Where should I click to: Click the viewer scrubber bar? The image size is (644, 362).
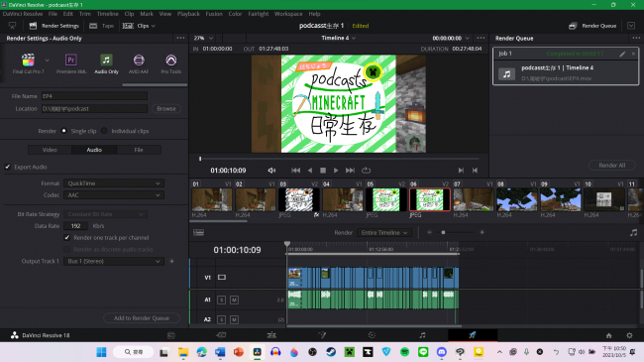pyautogui.click(x=339, y=159)
